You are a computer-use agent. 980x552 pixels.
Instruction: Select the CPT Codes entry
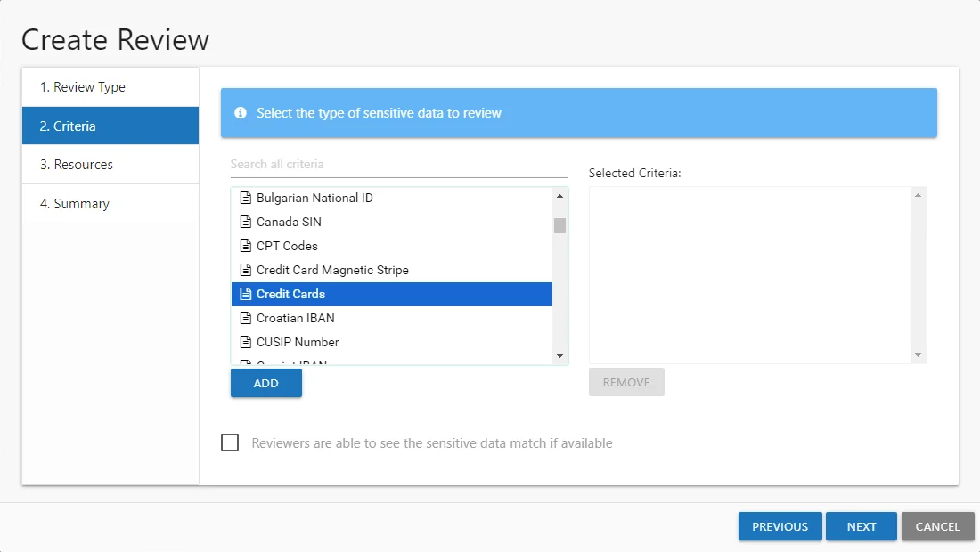coord(392,246)
